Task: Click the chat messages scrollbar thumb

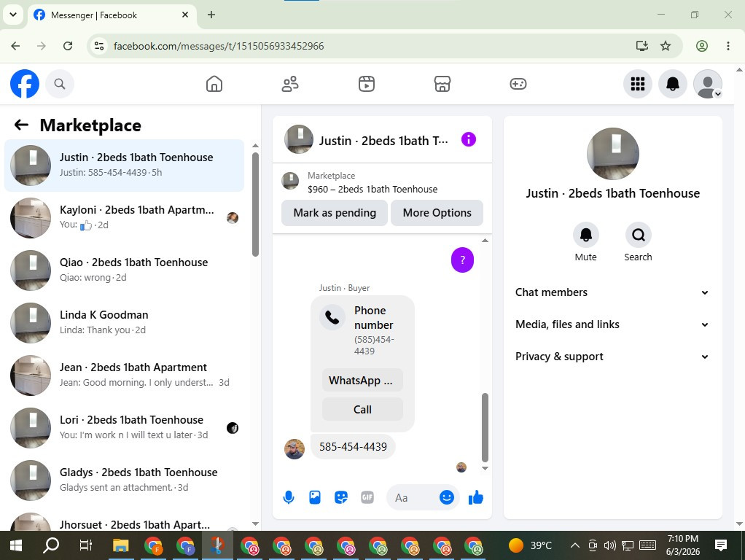Action: point(485,427)
